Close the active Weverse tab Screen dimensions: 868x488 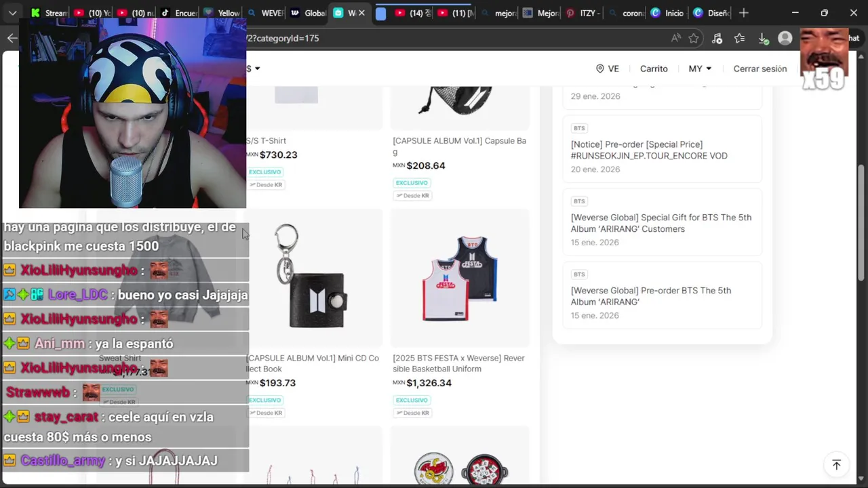coord(361,13)
